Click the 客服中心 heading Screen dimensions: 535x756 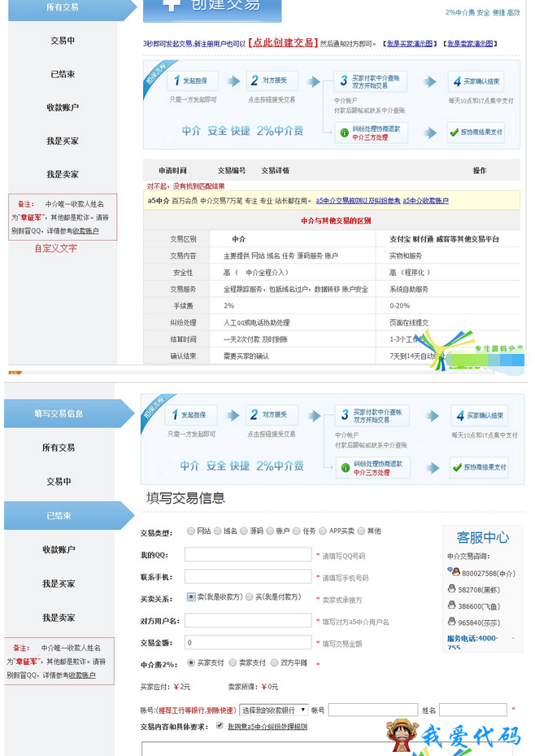[x=482, y=537]
